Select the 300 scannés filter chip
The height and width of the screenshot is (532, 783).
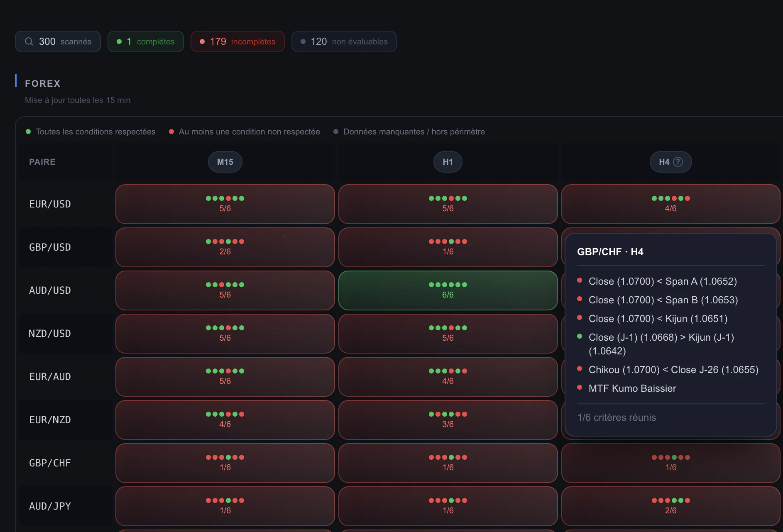[x=58, y=41]
